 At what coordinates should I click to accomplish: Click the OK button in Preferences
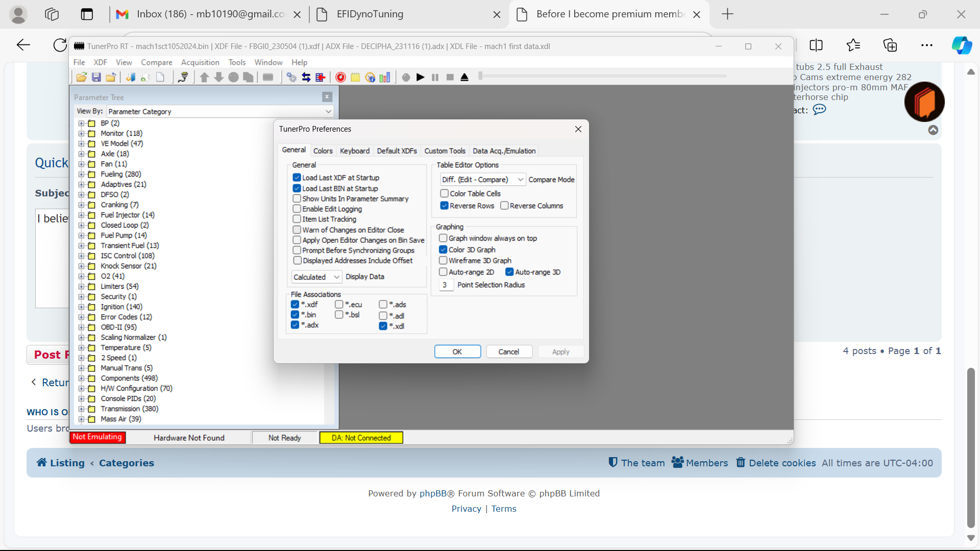pos(457,352)
